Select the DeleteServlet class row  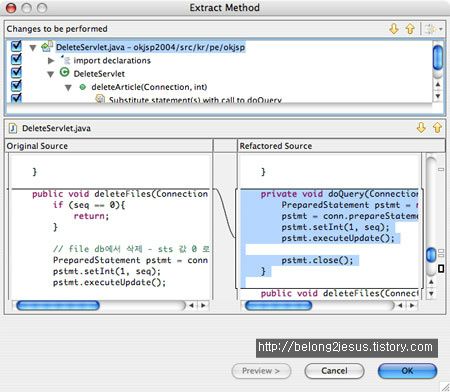coord(99,74)
